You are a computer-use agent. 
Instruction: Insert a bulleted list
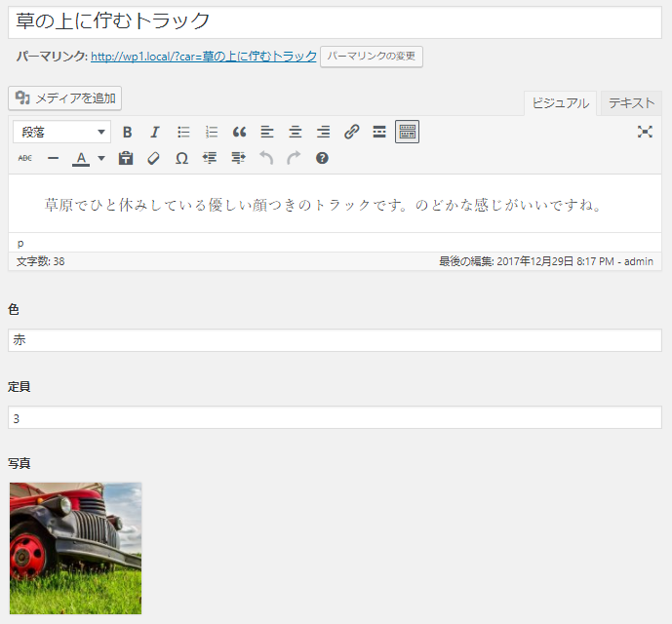pyautogui.click(x=183, y=132)
